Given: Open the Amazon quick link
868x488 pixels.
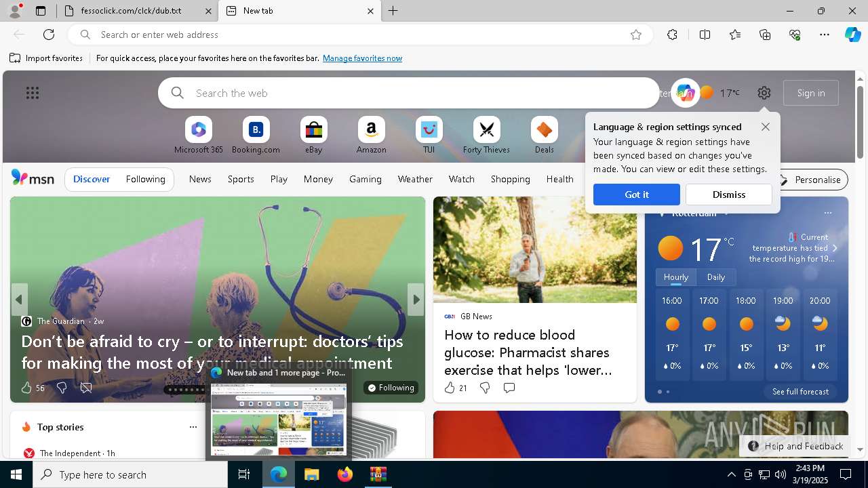Looking at the screenshot, I should (371, 136).
